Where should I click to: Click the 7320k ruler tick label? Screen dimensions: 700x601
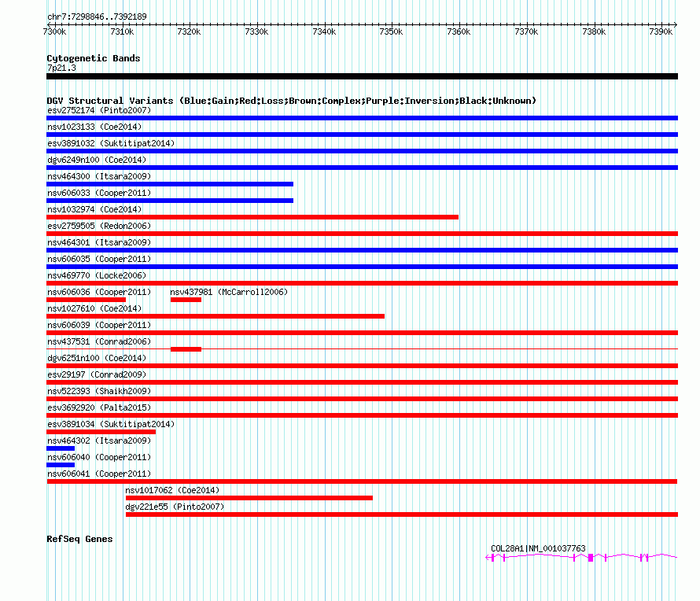[189, 31]
